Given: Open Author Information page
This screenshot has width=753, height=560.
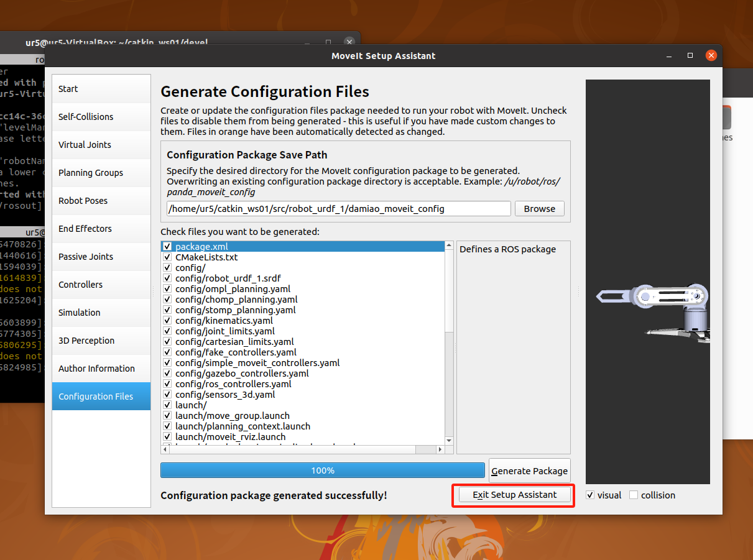Looking at the screenshot, I should tap(101, 369).
